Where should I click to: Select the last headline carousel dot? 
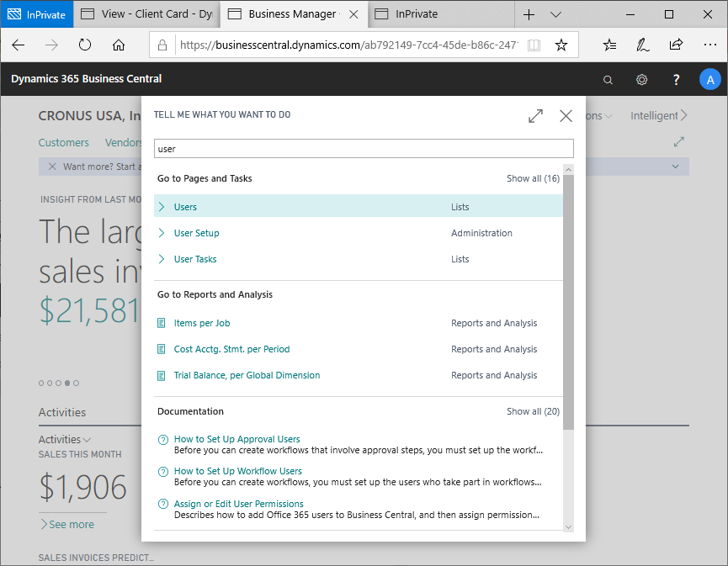coord(76,384)
